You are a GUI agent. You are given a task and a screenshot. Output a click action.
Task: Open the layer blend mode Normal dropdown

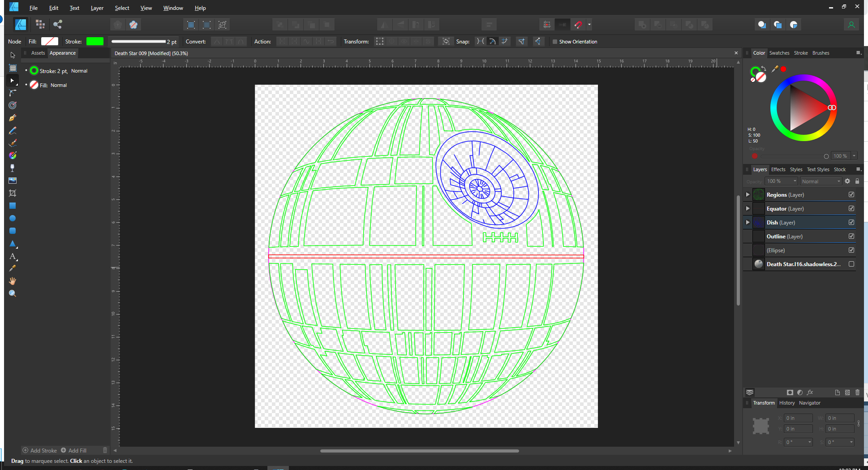point(821,181)
